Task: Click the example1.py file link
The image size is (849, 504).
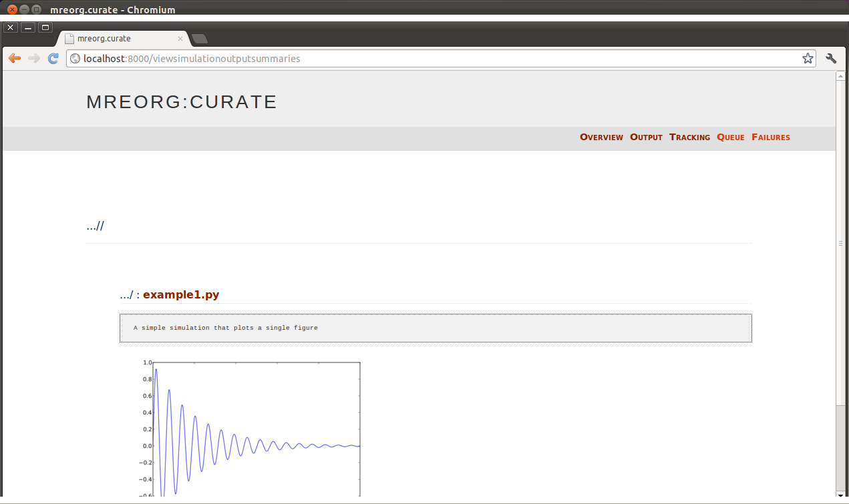Action: (x=181, y=294)
